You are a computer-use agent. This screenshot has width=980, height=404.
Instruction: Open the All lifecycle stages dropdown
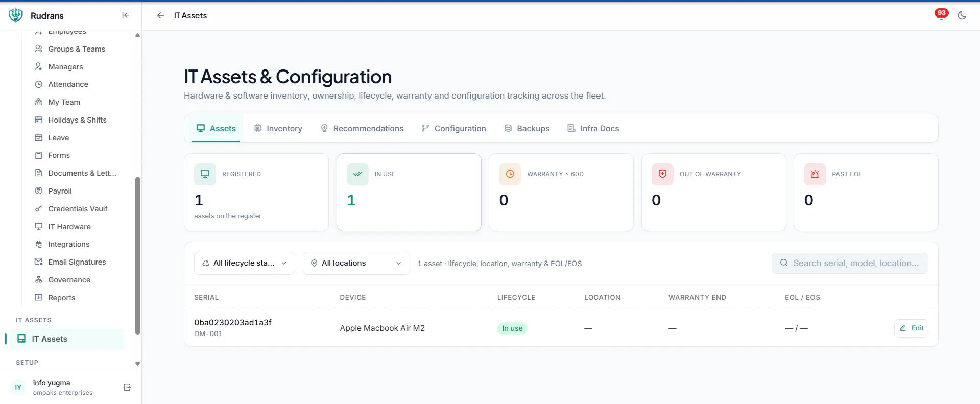click(x=245, y=263)
